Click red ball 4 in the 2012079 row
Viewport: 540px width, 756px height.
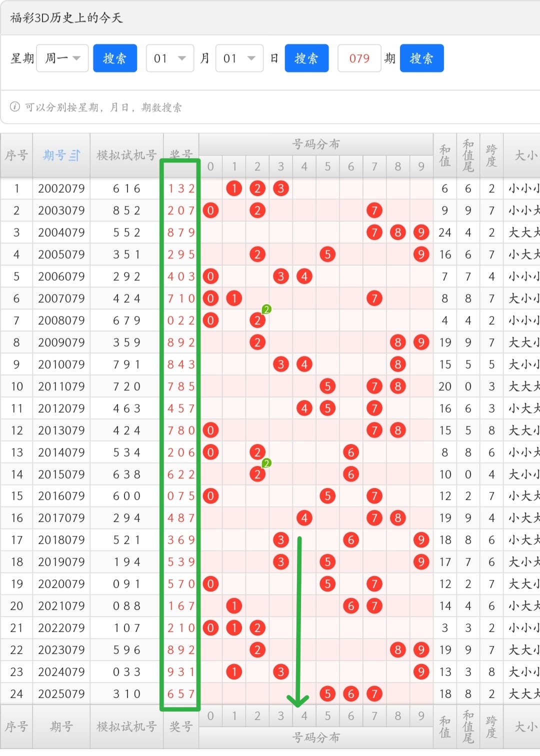[x=304, y=408]
